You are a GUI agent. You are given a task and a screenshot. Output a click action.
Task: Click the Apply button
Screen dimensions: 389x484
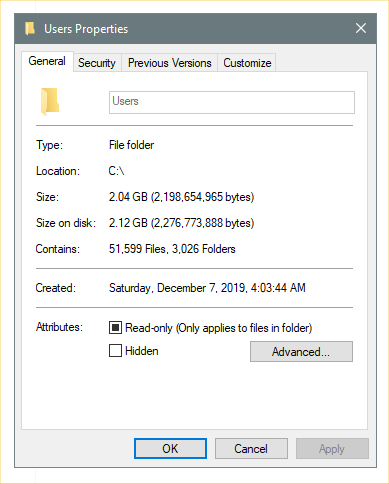(x=332, y=448)
